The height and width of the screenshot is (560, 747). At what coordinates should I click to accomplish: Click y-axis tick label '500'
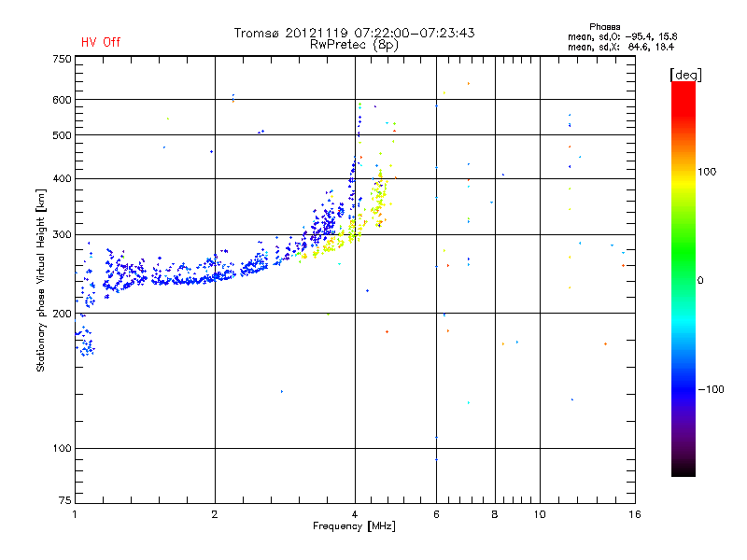62,135
